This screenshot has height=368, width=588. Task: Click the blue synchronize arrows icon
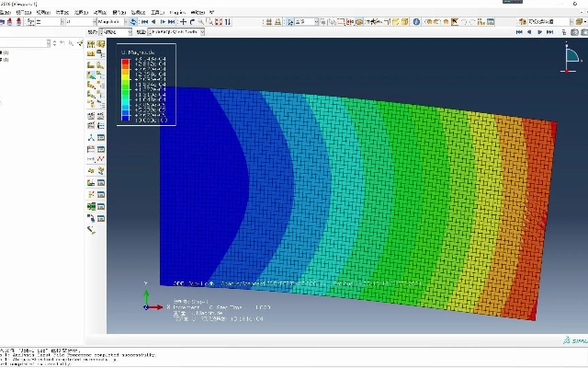pos(133,22)
